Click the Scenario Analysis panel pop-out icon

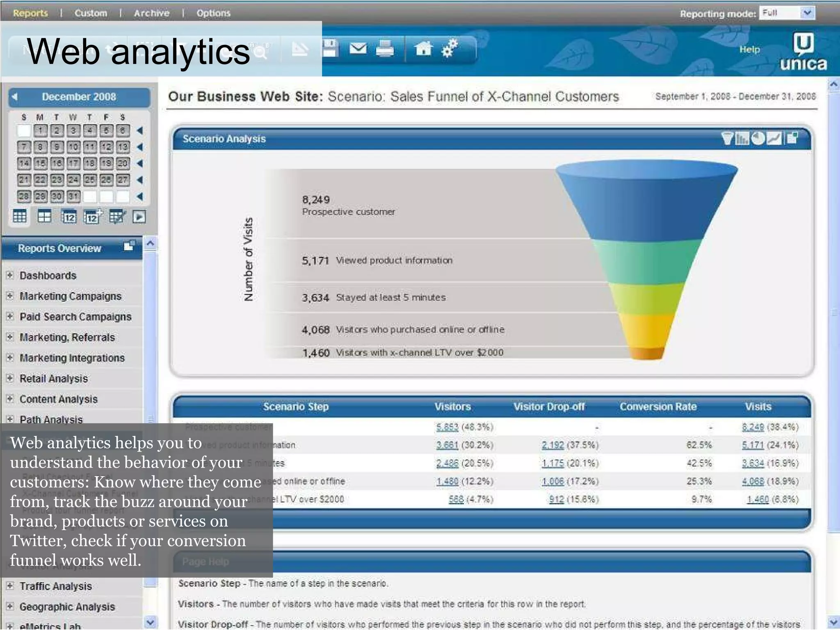[x=792, y=138]
